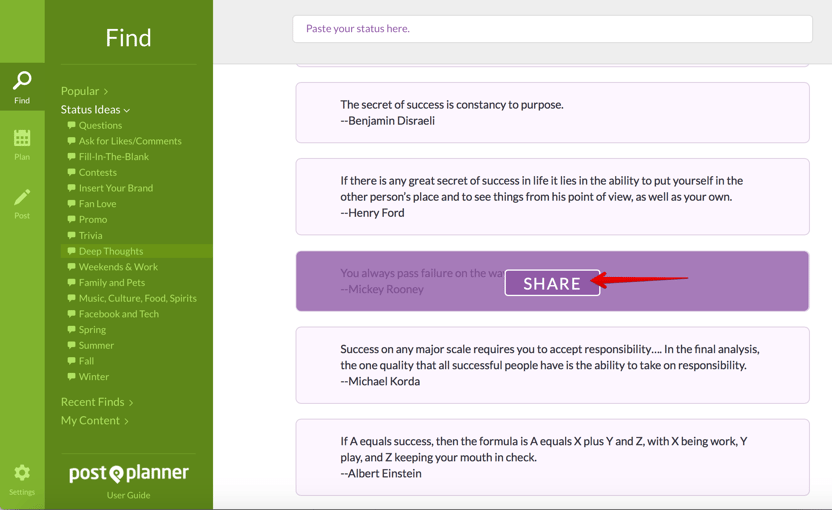Click the bubble icon beside Insert Your Brand
This screenshot has width=832, height=510.
71,188
